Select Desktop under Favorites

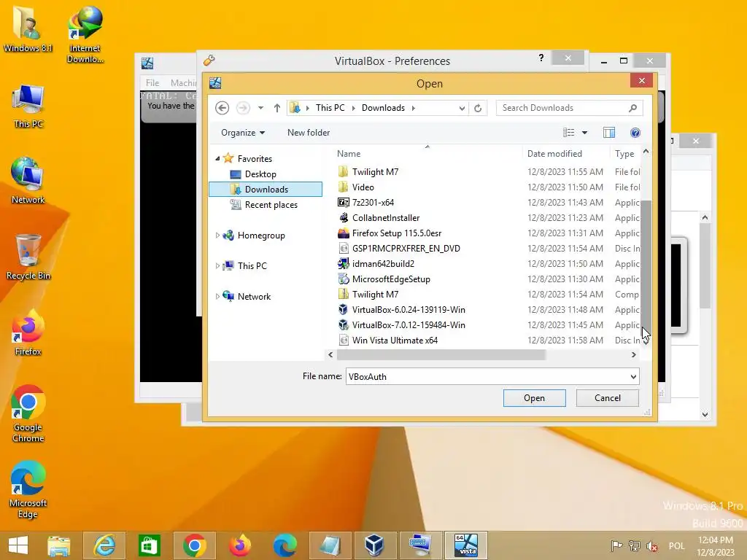(260, 174)
